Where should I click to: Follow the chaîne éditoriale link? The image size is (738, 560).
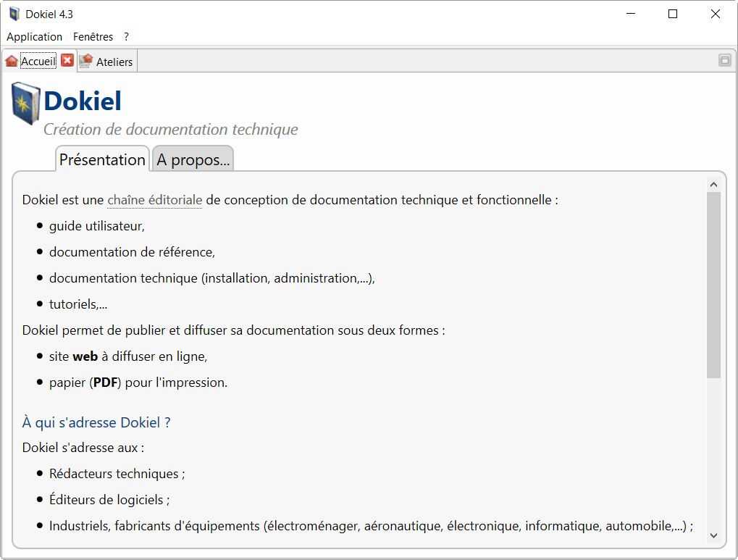tap(154, 200)
